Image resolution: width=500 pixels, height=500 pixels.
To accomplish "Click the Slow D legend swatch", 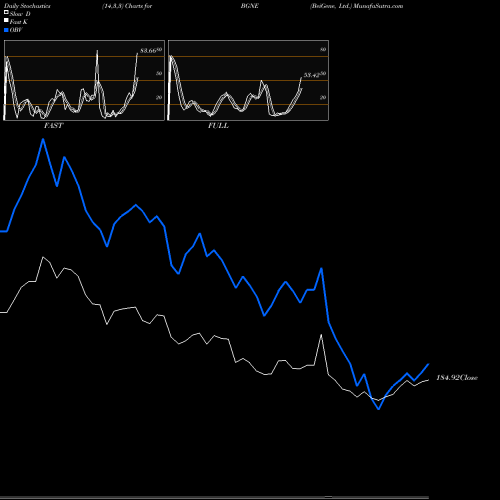I will 6,12.
